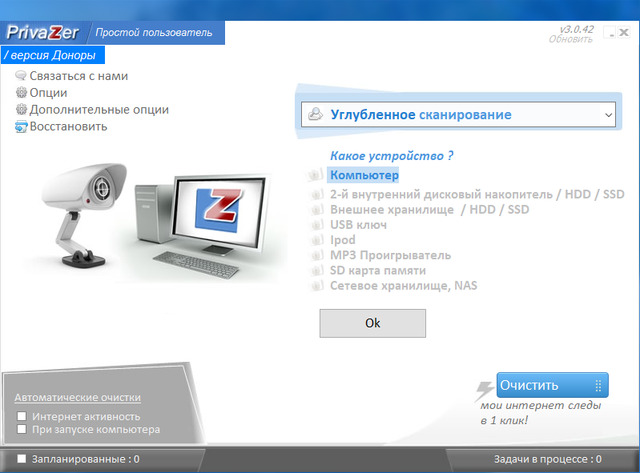Viewport: 640px width, 473px height.
Task: Select Ipod device option
Action: [x=342, y=240]
